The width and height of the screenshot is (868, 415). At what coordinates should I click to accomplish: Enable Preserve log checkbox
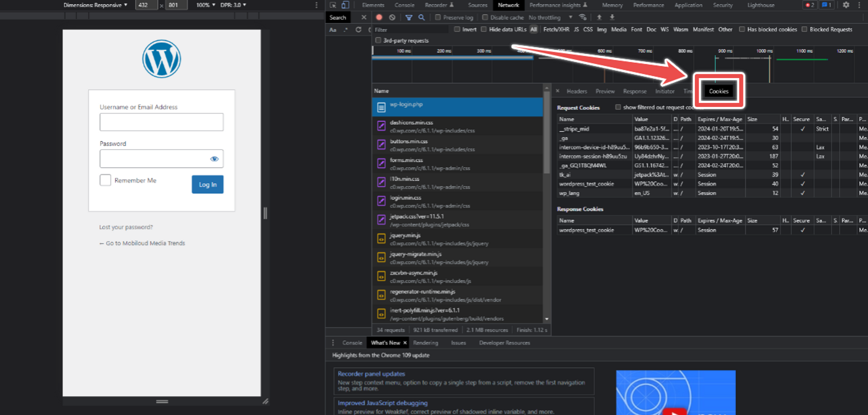[438, 17]
